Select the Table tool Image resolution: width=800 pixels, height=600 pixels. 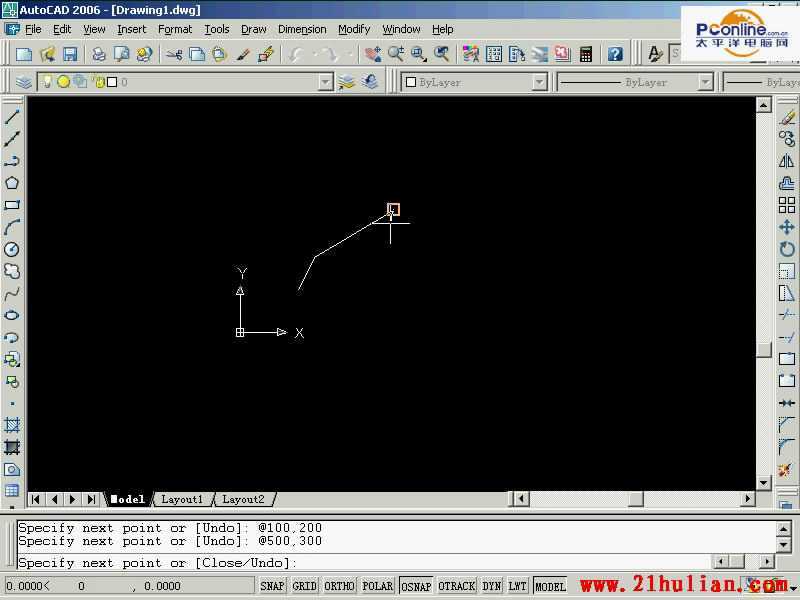12,491
